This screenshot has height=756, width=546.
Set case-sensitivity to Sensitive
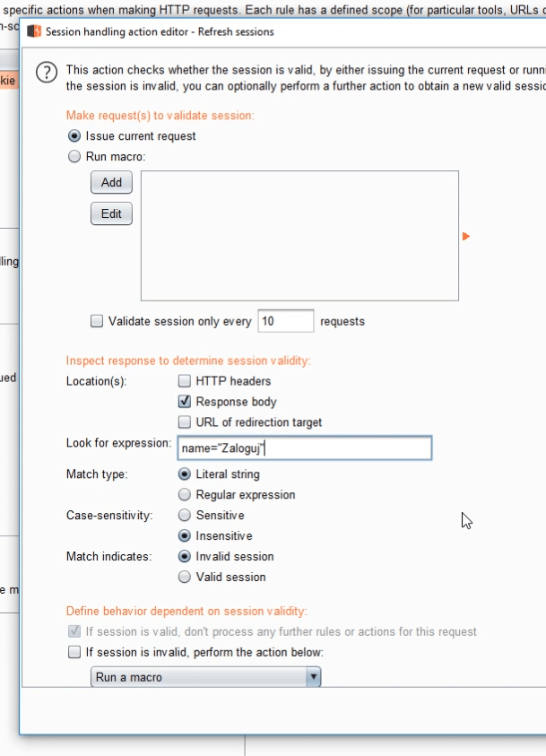click(x=185, y=515)
